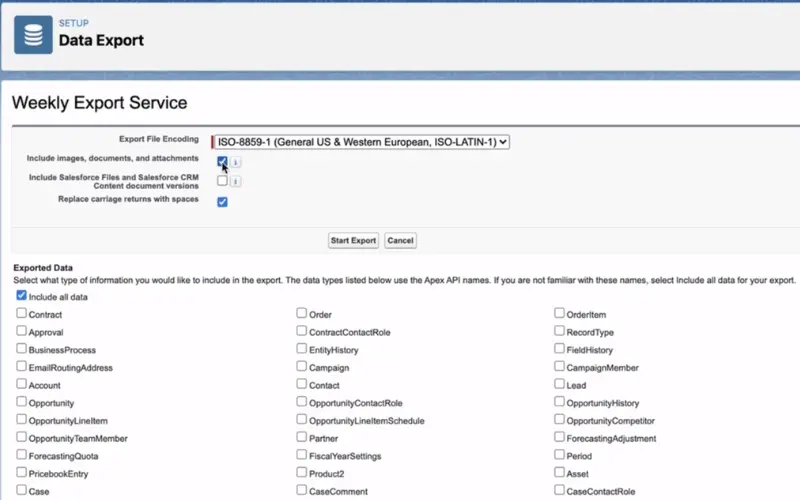Uncheck Include images, documents, and attachments
Image resolution: width=800 pixels, height=500 pixels.
pos(222,162)
